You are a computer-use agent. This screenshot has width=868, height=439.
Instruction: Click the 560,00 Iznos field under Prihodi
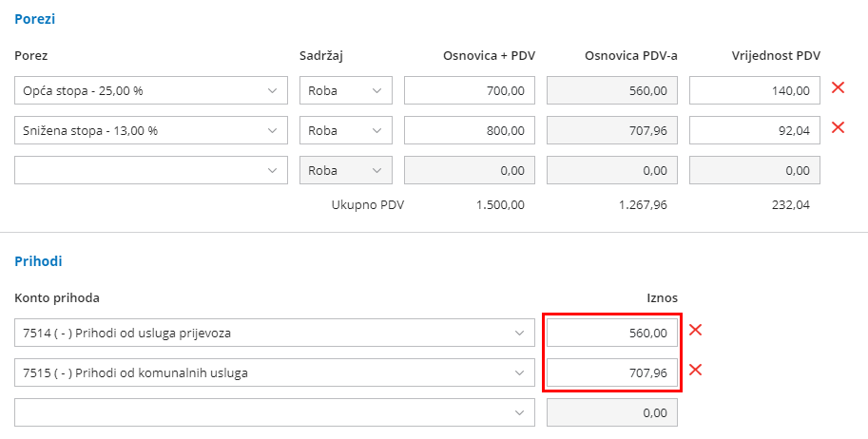(x=612, y=334)
